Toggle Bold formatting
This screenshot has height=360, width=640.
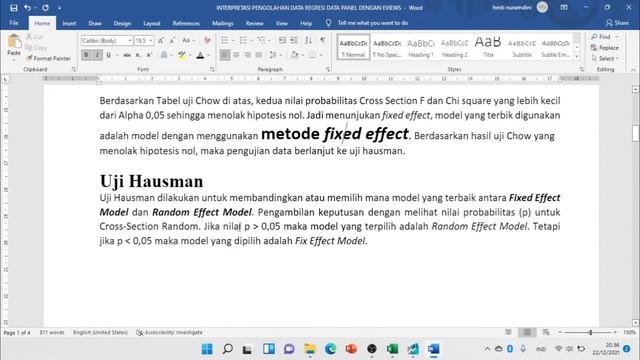click(x=86, y=55)
